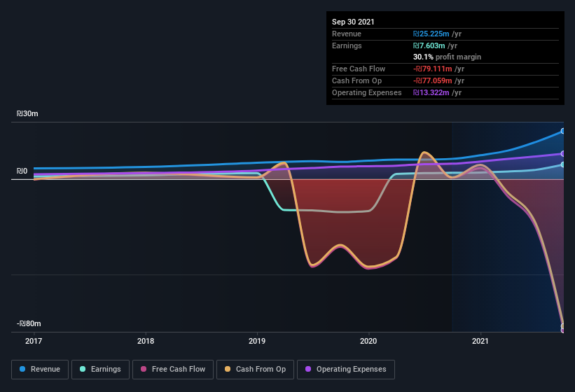Select the 2019 x-axis label
Viewport: 575px width, 392px height.
click(257, 341)
